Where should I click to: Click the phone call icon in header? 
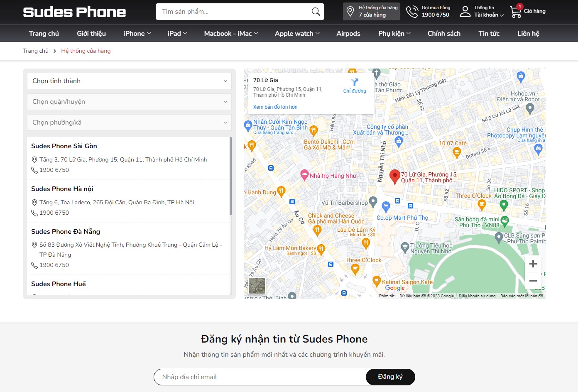412,12
